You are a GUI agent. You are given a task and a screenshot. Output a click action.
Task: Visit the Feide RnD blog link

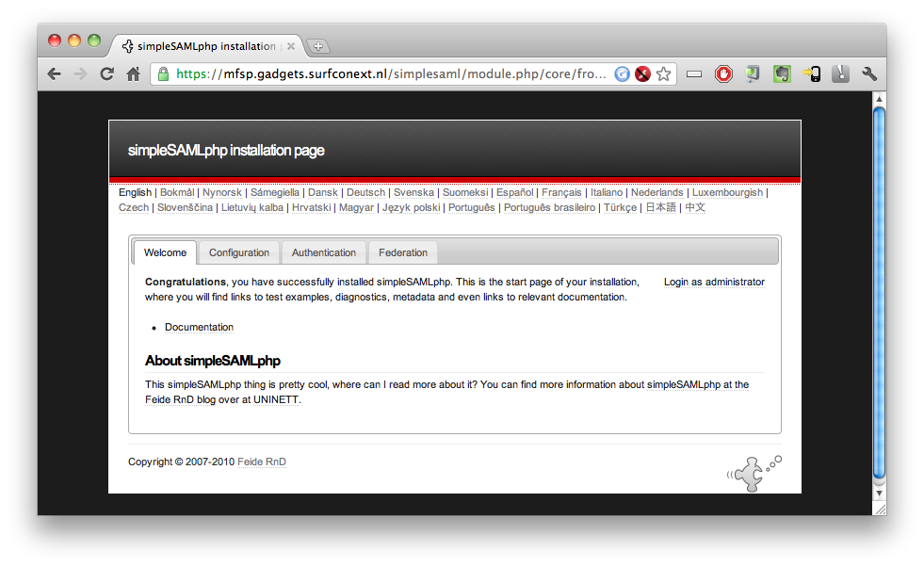coord(180,400)
